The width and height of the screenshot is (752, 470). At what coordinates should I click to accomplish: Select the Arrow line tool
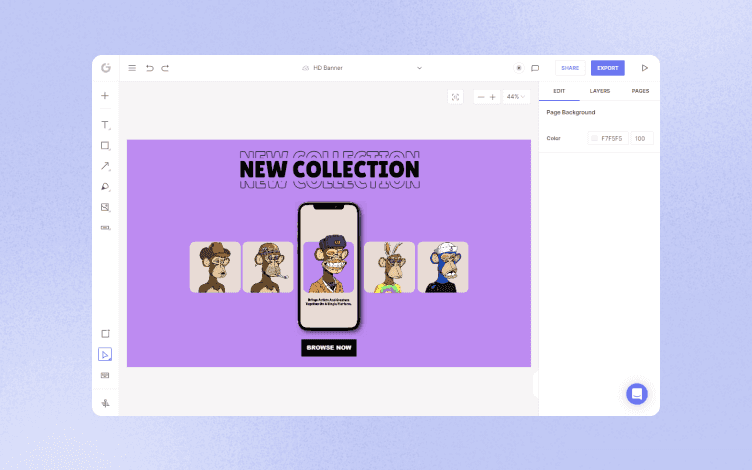[x=105, y=166]
